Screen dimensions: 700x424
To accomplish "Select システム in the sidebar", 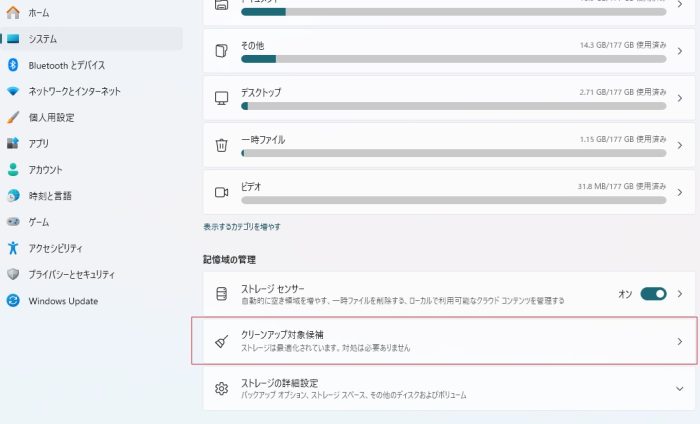I will 92,39.
